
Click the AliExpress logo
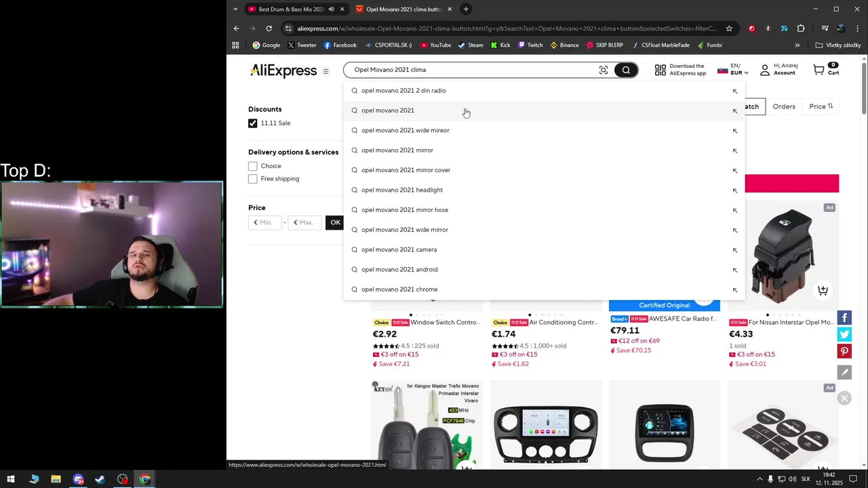tap(283, 70)
